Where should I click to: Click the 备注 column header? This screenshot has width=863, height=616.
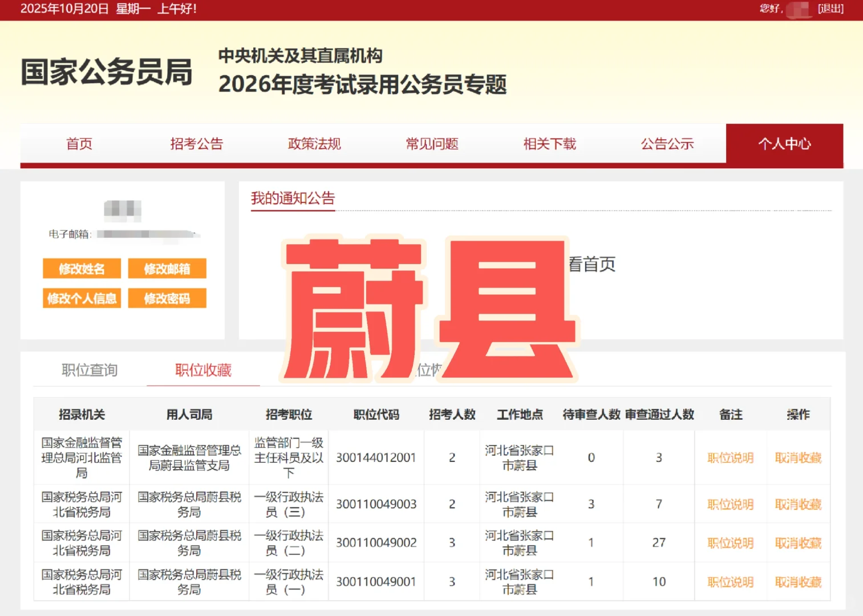[x=731, y=415]
